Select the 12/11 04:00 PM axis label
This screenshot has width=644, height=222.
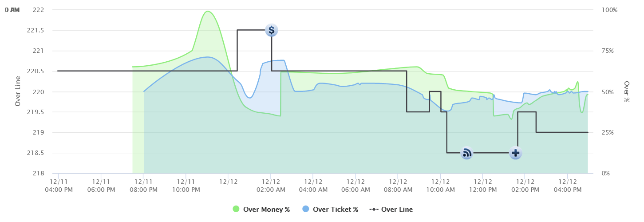(x=58, y=186)
